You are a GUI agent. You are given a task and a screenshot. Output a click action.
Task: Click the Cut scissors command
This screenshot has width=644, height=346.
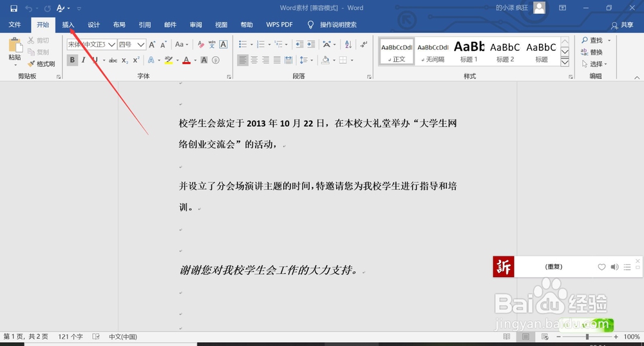38,41
